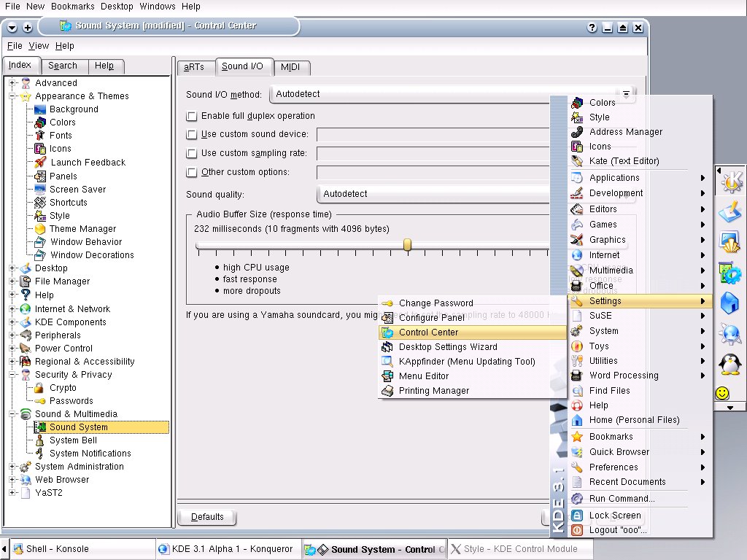Click the Defaults button
Image resolution: width=747 pixels, height=560 pixels.
pos(207,517)
